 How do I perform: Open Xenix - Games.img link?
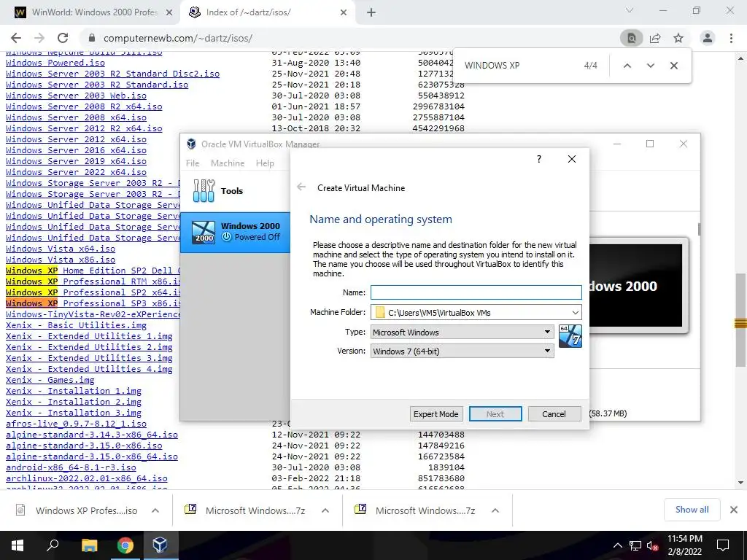(50, 380)
